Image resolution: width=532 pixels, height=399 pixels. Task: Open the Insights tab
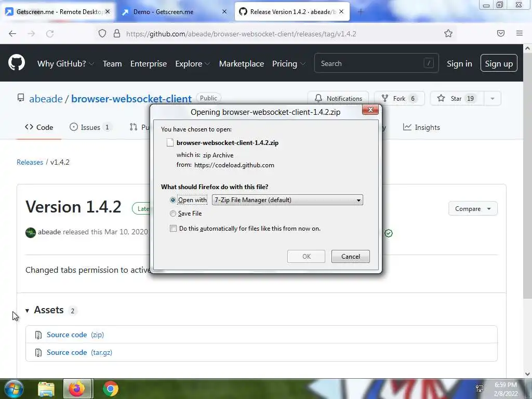click(x=421, y=127)
